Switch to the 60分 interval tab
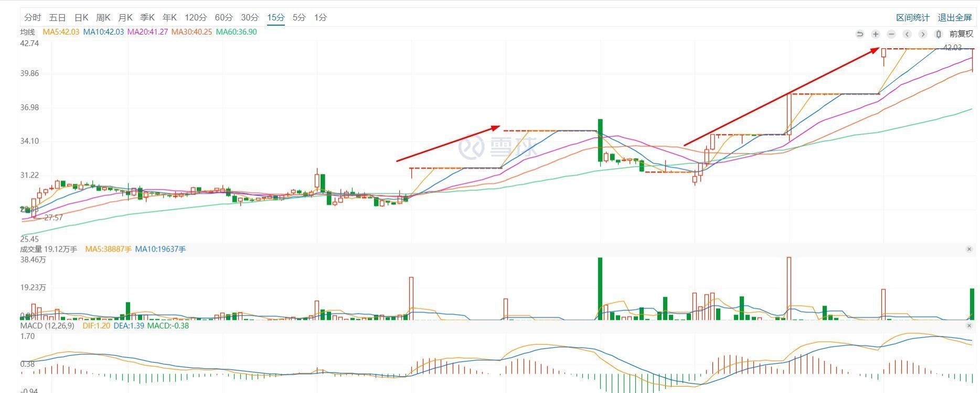 224,17
